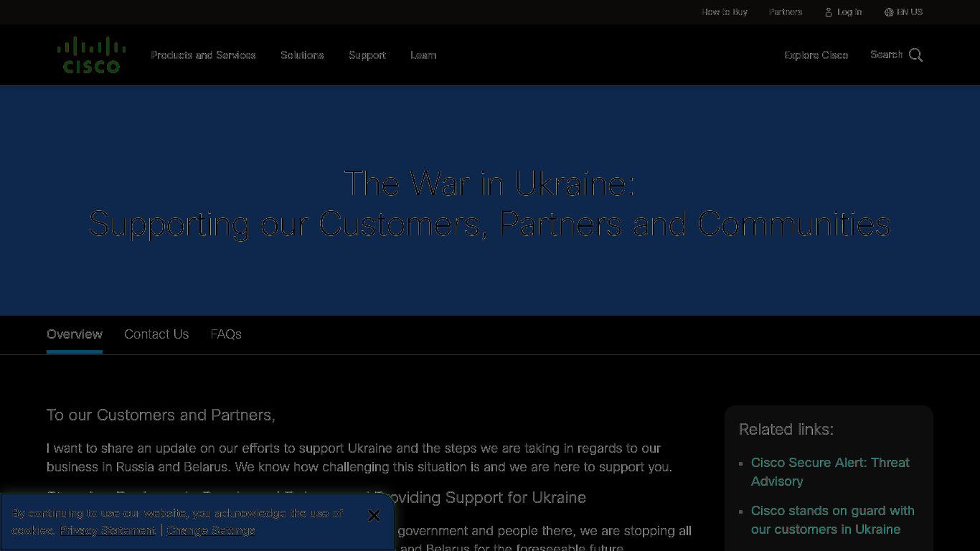Open Privacy Statement in cookie banner
Screen dimensions: 980x551
pos(108,531)
